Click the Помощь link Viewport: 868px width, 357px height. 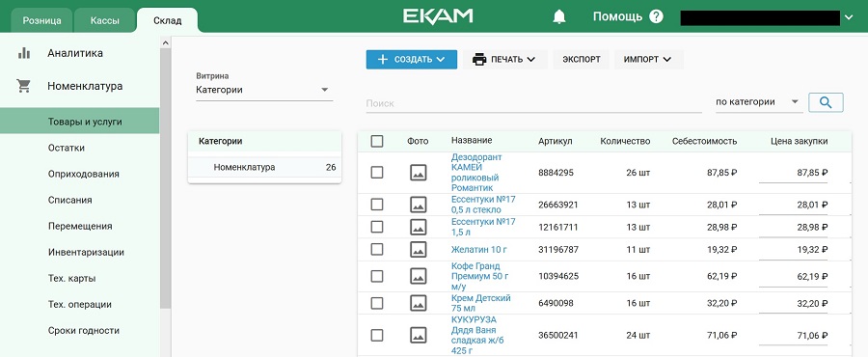(617, 16)
